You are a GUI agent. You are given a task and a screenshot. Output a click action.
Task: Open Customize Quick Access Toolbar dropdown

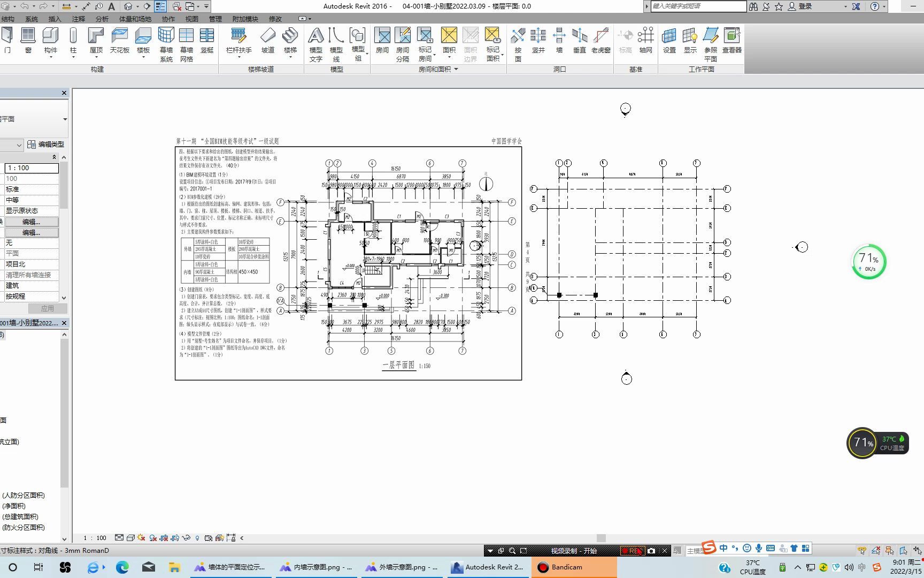(206, 6)
